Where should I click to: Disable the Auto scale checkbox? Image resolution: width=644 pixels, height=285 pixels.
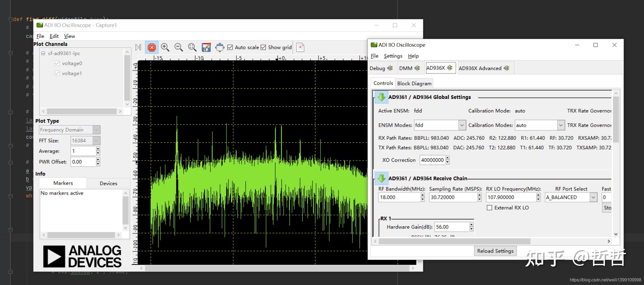230,47
